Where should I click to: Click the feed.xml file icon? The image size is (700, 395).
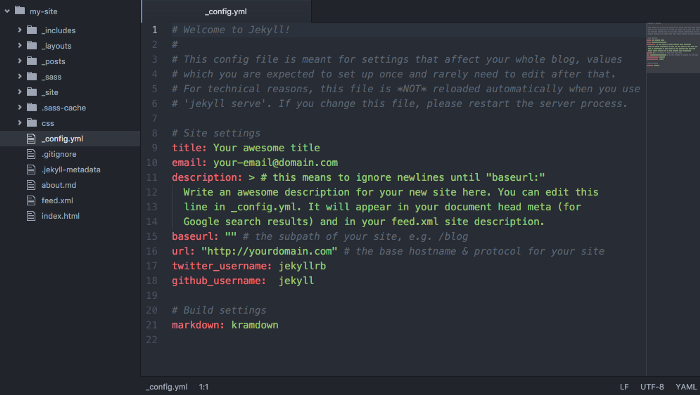point(31,200)
